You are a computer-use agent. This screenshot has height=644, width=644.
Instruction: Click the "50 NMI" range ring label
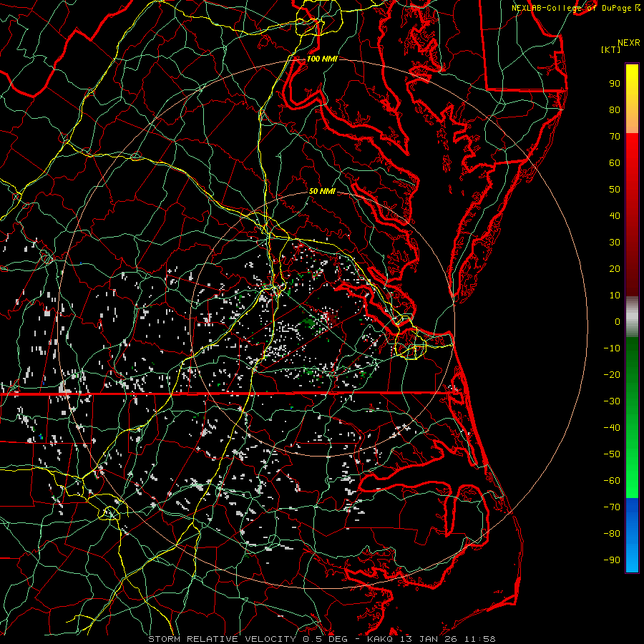point(322,191)
